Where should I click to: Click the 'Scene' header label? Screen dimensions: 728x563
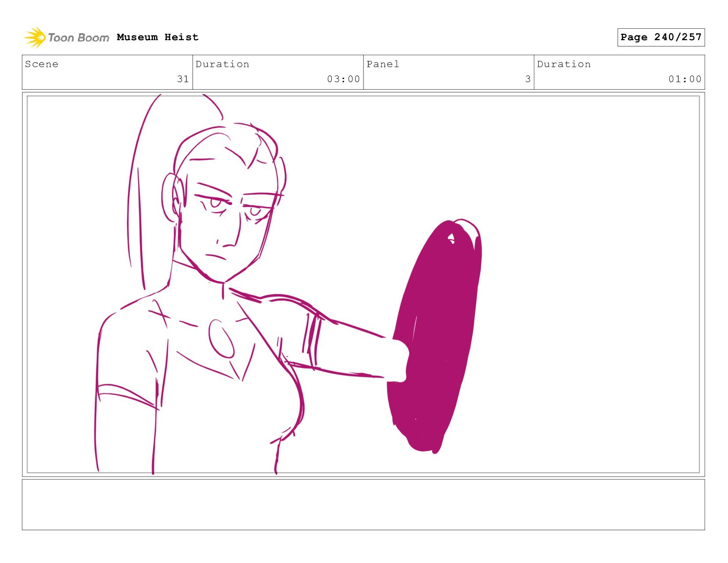pyautogui.click(x=42, y=64)
